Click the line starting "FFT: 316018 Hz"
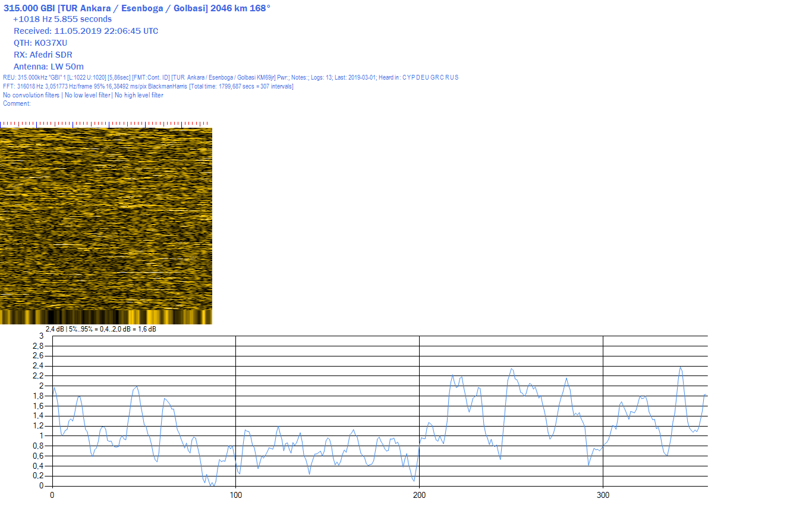 (148, 87)
